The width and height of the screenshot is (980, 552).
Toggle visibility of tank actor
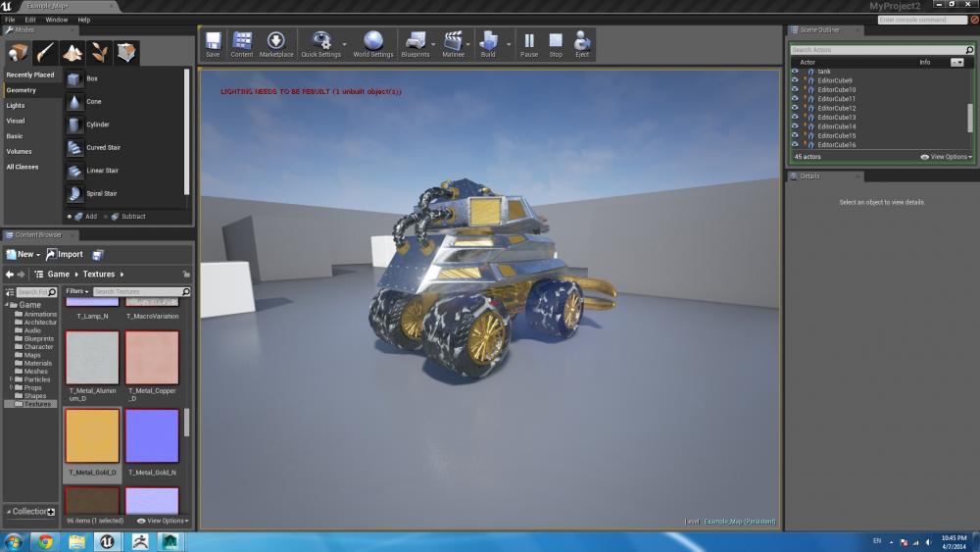point(795,72)
